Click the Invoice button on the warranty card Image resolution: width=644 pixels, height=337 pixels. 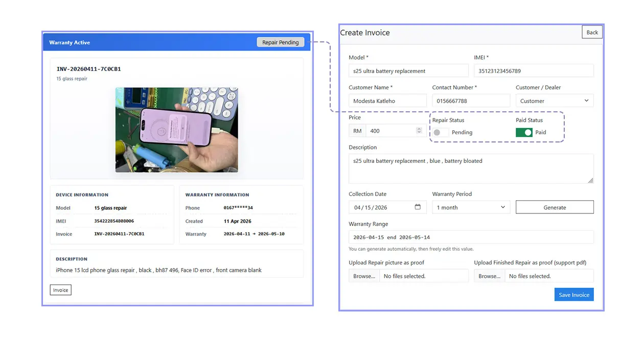point(60,290)
